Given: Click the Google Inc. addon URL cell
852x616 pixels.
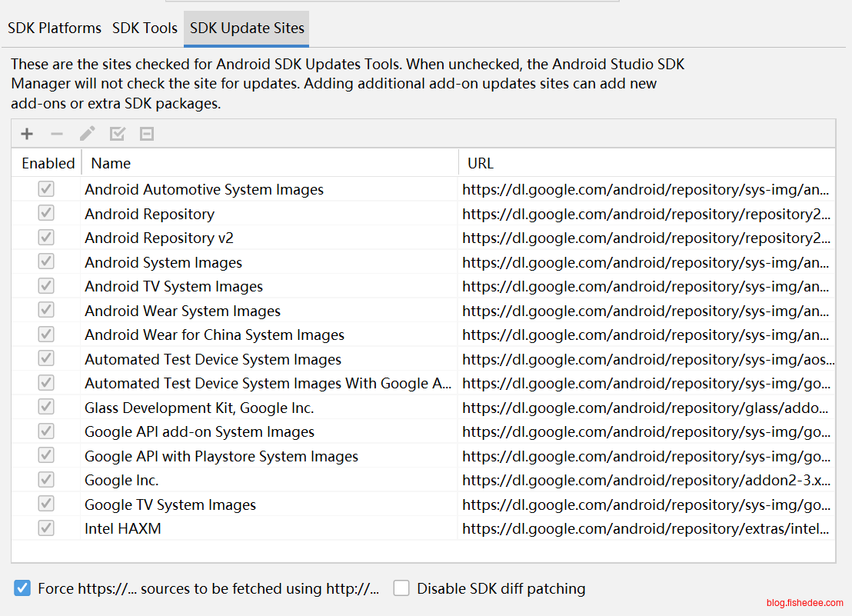Looking at the screenshot, I should coord(646,480).
